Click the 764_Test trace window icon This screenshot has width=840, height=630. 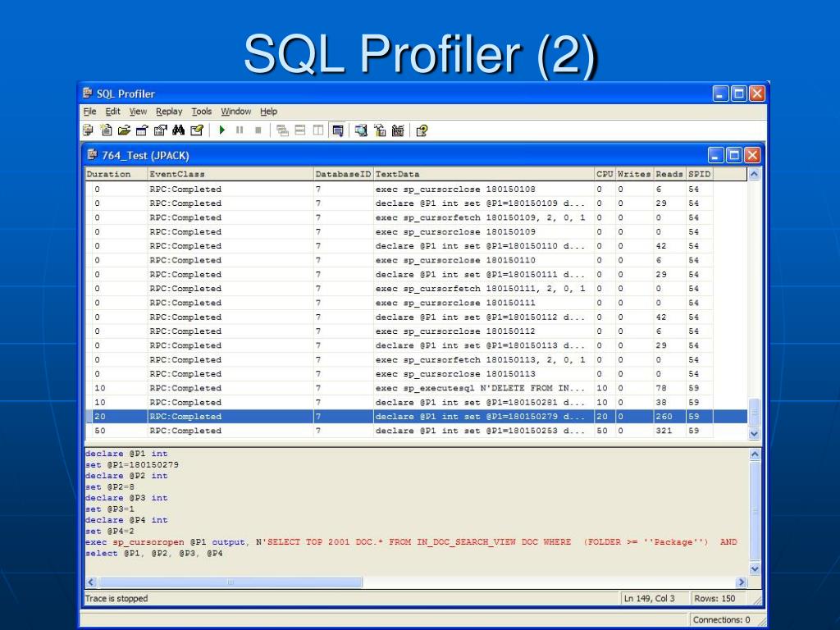pyautogui.click(x=92, y=155)
